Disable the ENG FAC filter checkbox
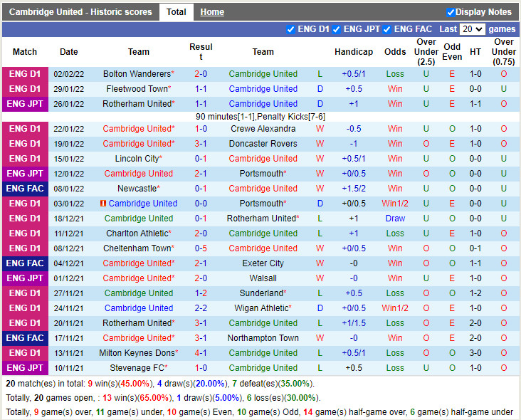 (387, 30)
